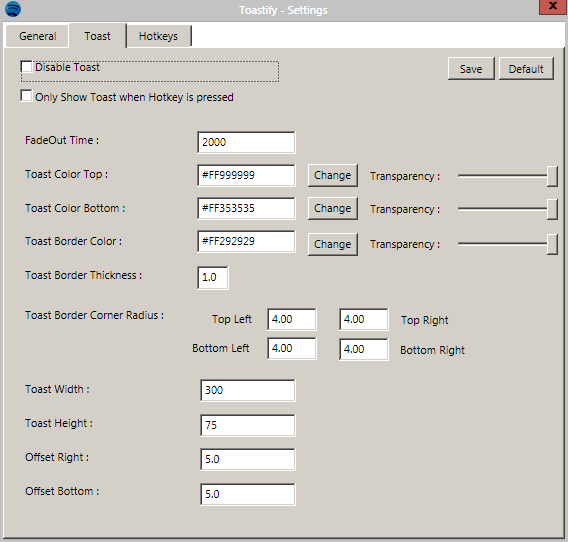Select the Toast tab

pyautogui.click(x=97, y=36)
